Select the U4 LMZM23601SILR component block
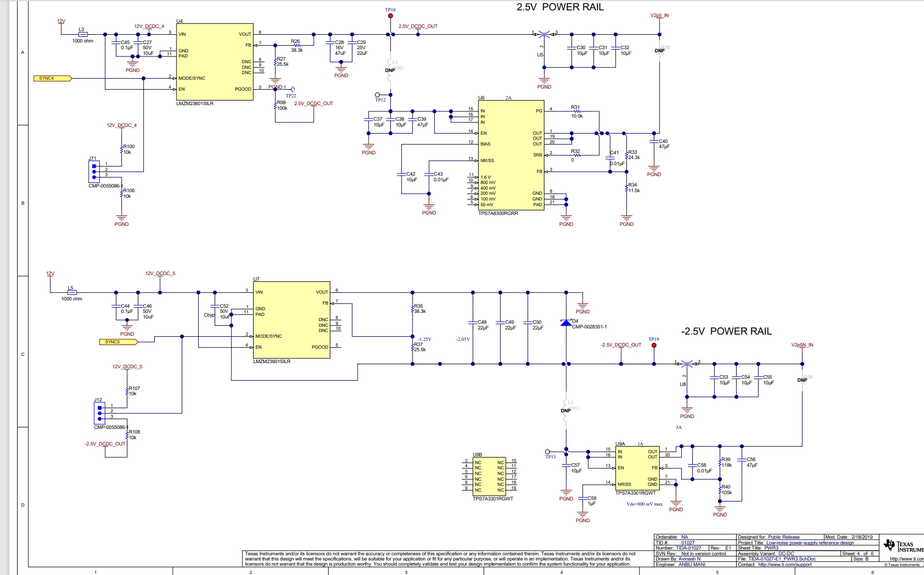This screenshot has width=924, height=575. pyautogui.click(x=214, y=62)
